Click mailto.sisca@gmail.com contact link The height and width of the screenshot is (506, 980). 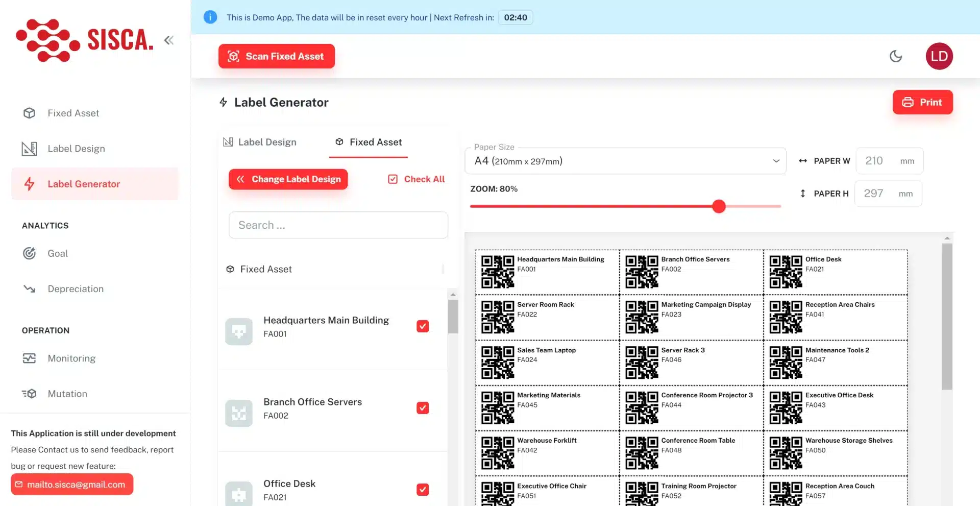tap(72, 485)
